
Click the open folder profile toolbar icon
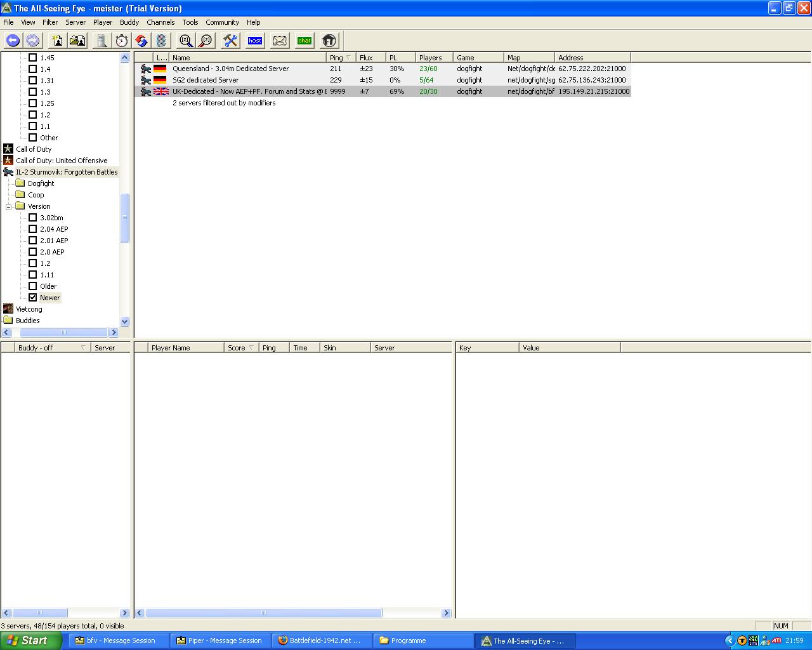pos(78,41)
